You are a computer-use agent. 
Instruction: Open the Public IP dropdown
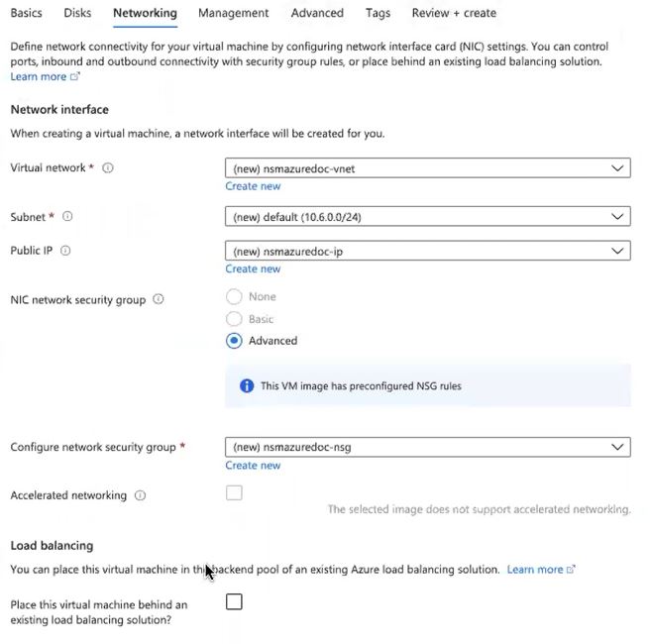click(x=427, y=251)
